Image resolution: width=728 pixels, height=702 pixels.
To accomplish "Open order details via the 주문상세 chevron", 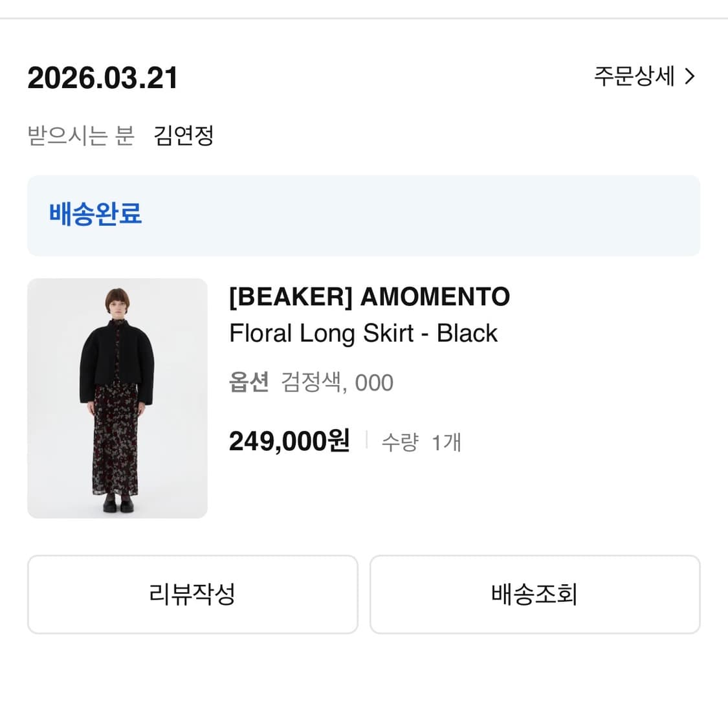I will click(x=643, y=77).
